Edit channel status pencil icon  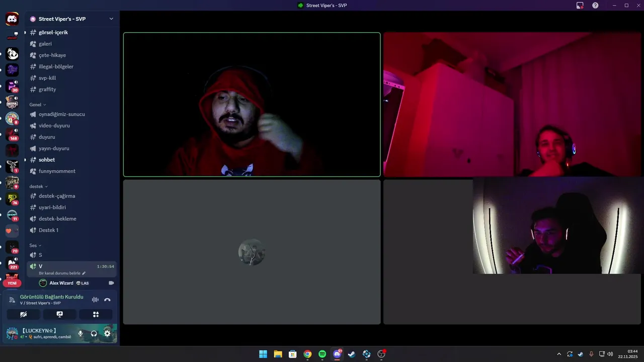click(84, 274)
